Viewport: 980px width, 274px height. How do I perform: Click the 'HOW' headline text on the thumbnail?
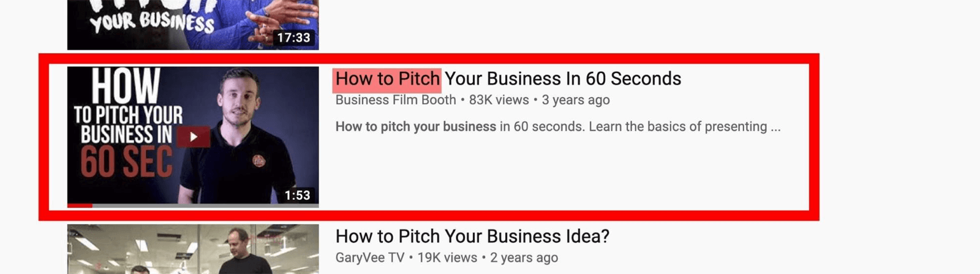pos(126,86)
